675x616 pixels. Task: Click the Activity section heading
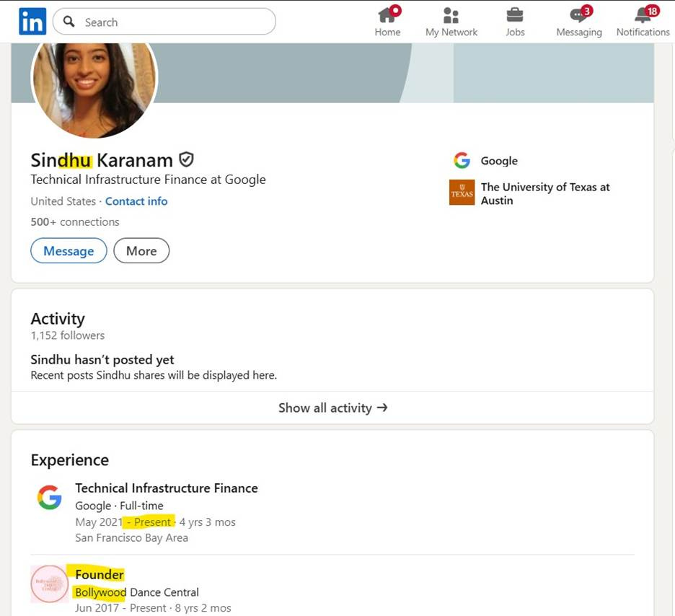click(x=58, y=319)
